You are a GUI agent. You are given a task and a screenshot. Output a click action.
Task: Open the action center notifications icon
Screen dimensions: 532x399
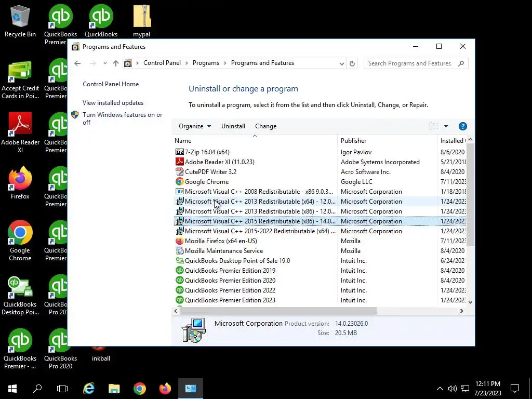[515, 389]
